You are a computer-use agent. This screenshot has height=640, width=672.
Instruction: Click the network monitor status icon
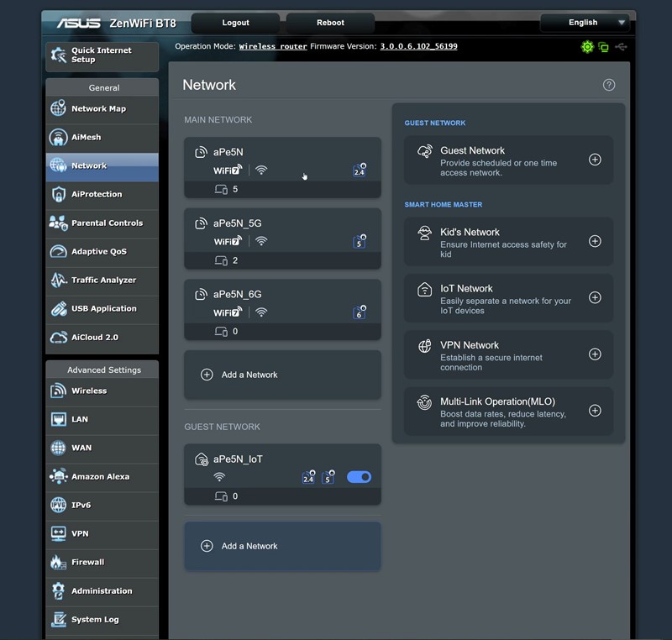[x=603, y=47]
